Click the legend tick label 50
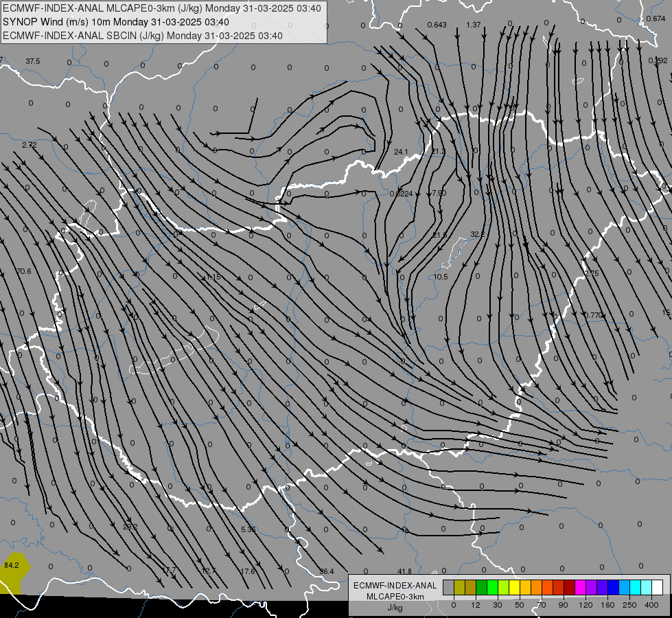 pyautogui.click(x=520, y=605)
